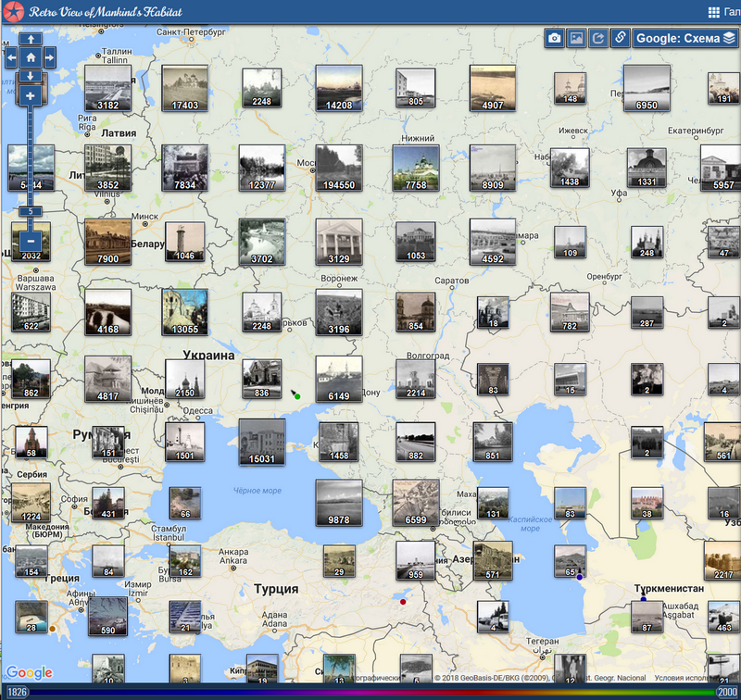Open the Google: Схема map layer dropdown

(x=685, y=38)
